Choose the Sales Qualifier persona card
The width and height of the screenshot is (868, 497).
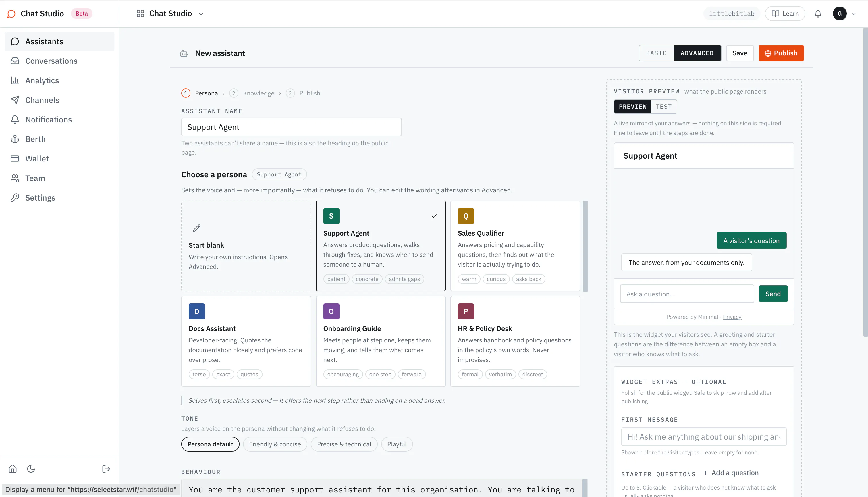[515, 246]
